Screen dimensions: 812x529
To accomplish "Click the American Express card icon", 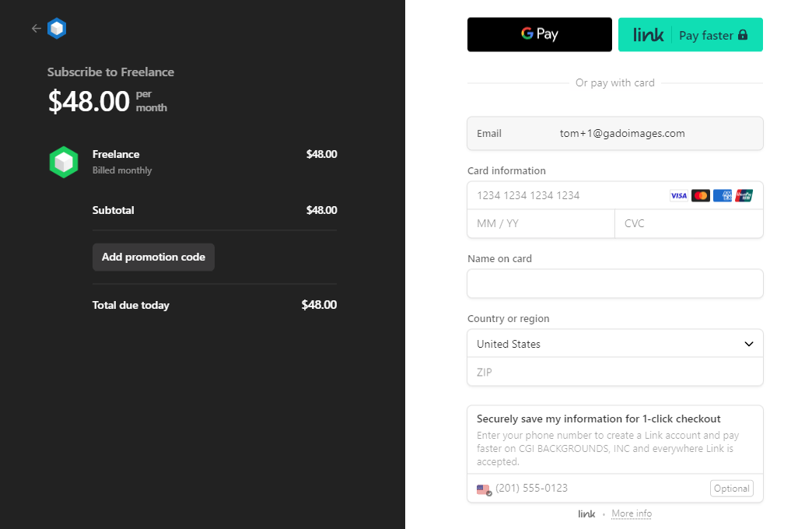I will 723,195.
